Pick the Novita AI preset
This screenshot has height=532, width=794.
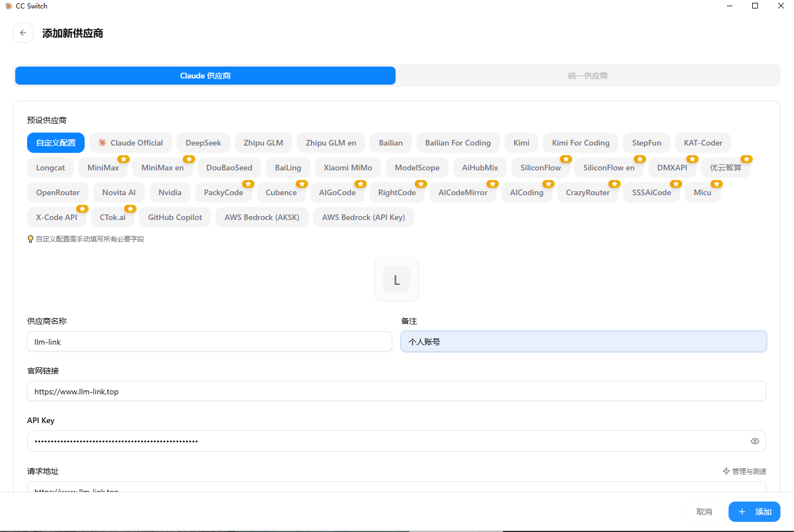click(119, 192)
